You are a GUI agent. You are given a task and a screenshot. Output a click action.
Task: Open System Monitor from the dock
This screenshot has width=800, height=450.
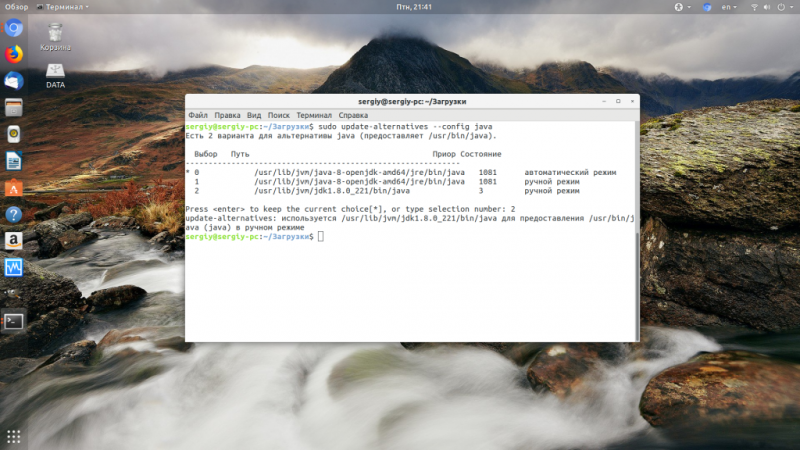tap(14, 267)
